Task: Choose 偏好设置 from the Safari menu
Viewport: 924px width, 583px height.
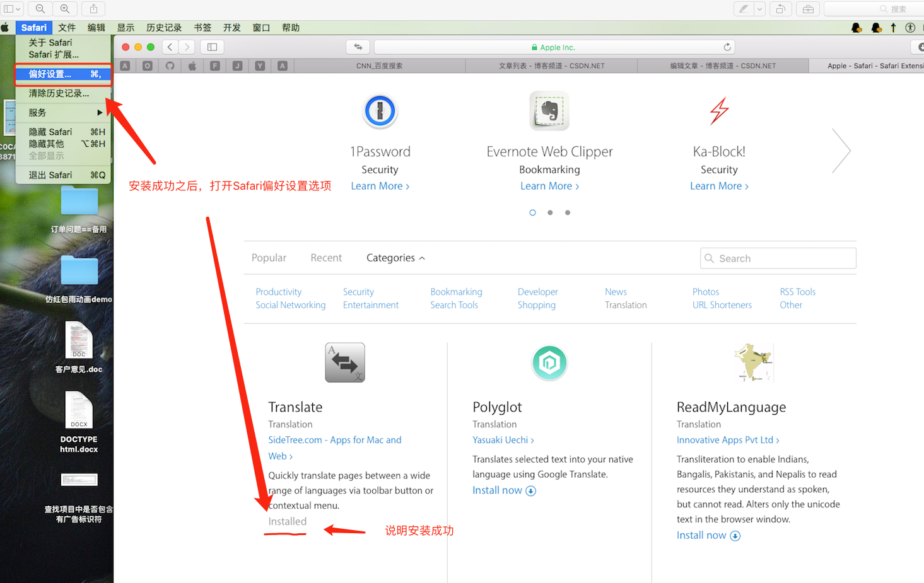Action: (63, 74)
